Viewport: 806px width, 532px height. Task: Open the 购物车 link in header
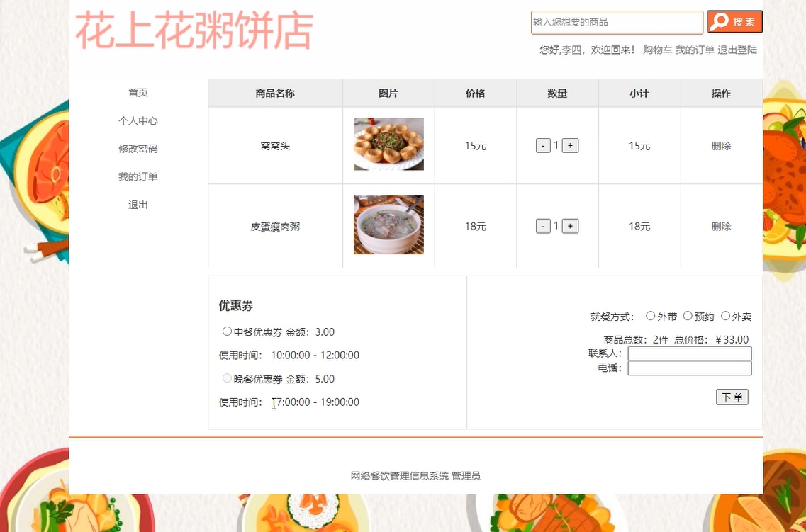tap(657, 50)
